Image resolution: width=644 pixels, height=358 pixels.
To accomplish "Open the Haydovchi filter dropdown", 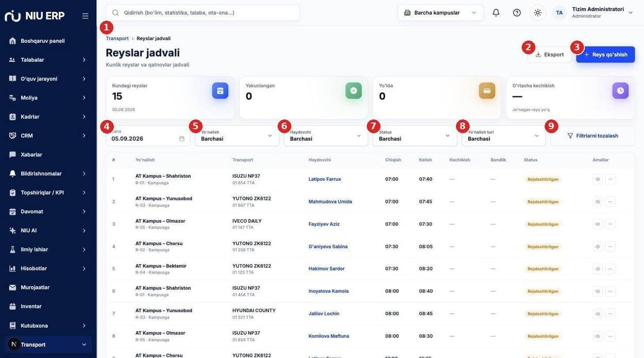I will pyautogui.click(x=326, y=135).
